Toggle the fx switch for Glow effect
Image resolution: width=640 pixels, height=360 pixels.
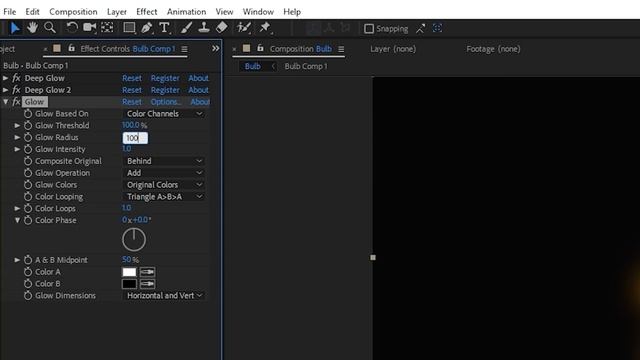[16, 102]
